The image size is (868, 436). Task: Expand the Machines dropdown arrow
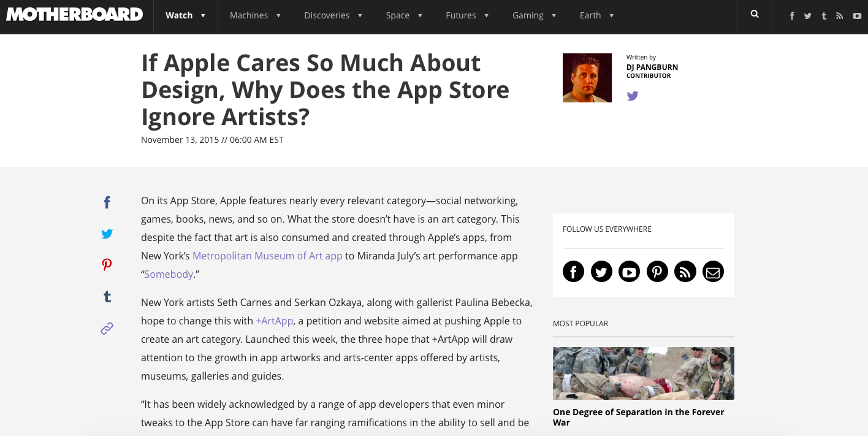(x=278, y=16)
